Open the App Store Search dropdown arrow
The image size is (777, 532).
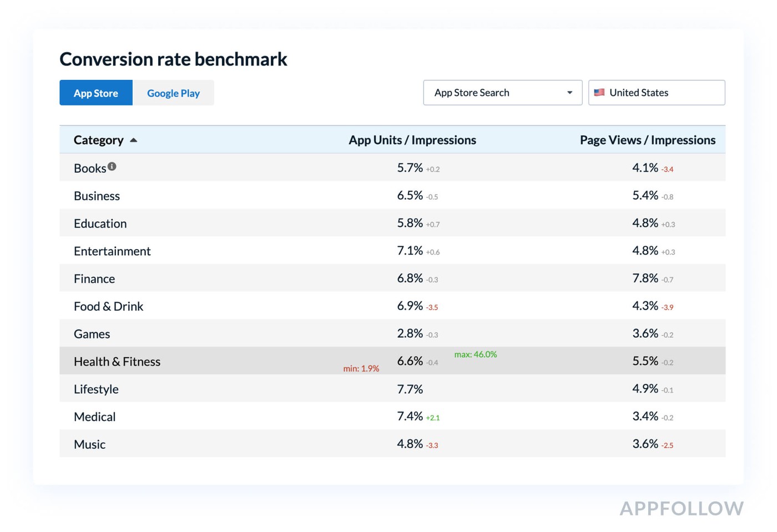tap(569, 93)
